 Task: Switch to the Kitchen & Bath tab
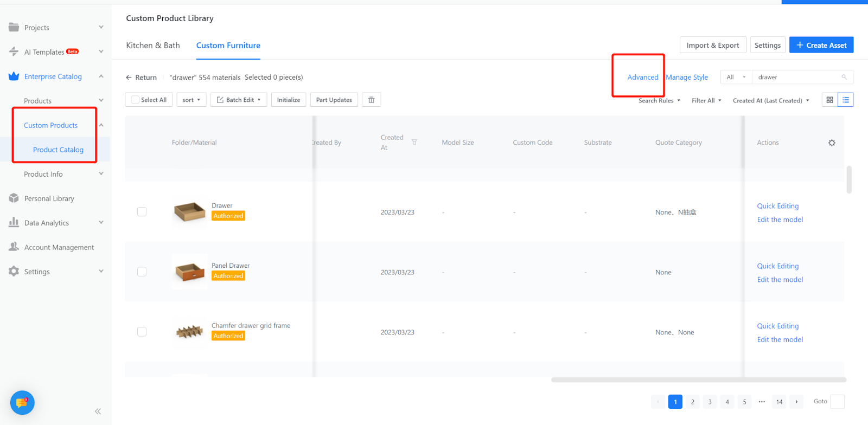[153, 46]
